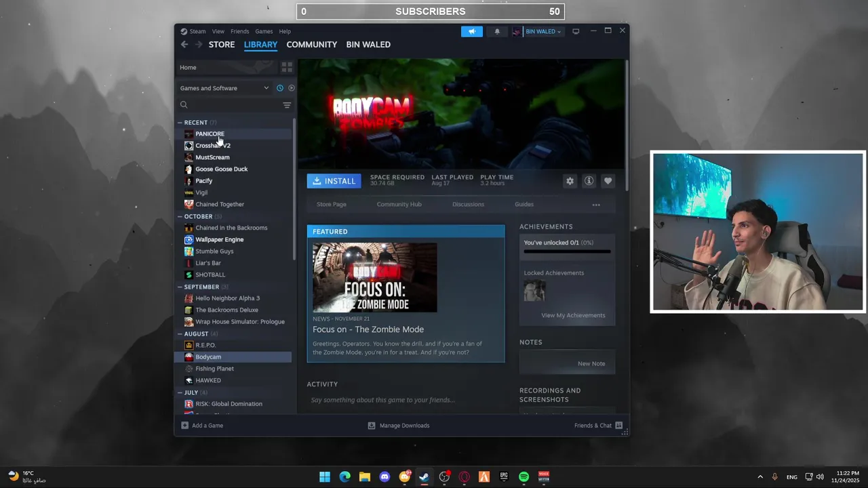Click the locked achievement icon
Image resolution: width=868 pixels, height=488 pixels.
pos(534,291)
